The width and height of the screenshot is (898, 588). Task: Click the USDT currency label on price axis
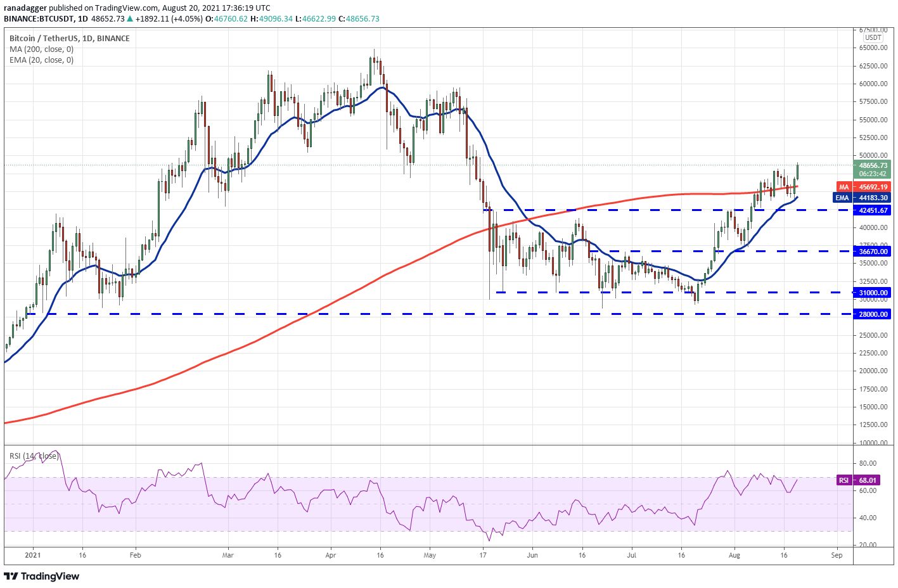click(873, 37)
